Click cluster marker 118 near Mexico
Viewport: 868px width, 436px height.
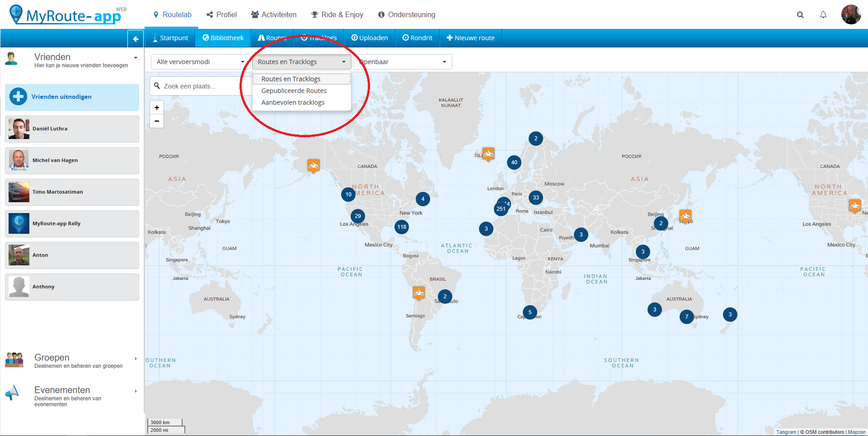402,227
